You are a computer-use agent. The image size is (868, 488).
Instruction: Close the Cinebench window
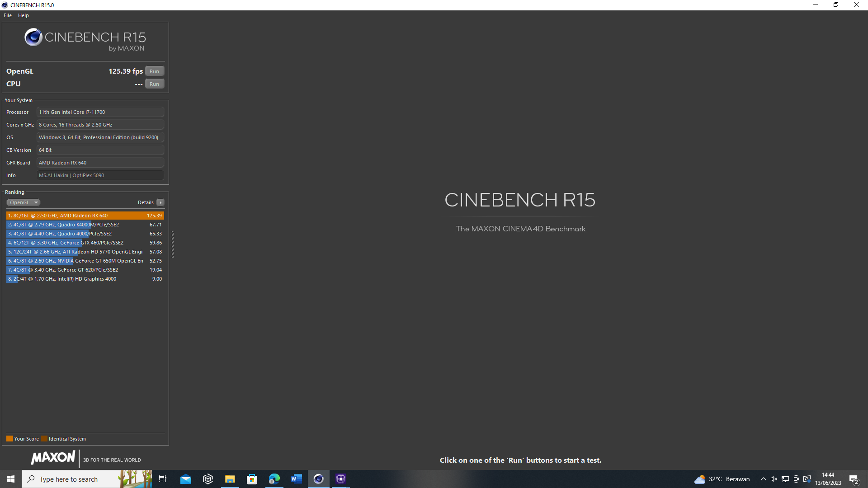(857, 5)
